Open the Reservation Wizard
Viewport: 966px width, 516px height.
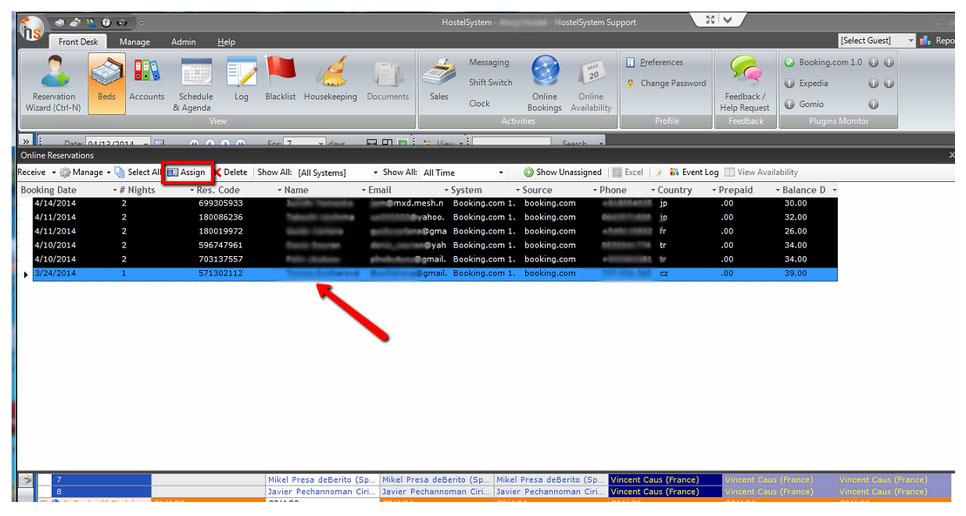pyautogui.click(x=53, y=83)
